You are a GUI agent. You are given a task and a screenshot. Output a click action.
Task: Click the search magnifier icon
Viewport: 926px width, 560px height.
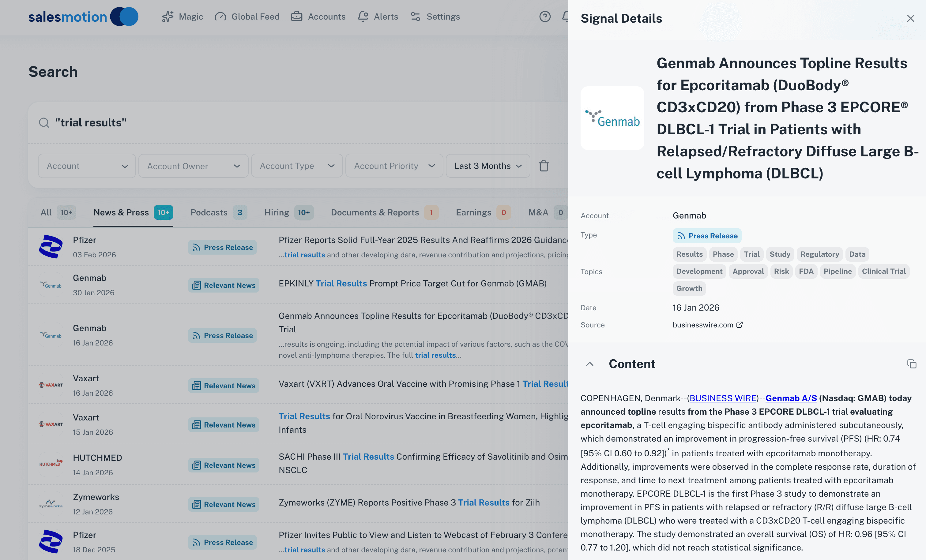pos(44,123)
